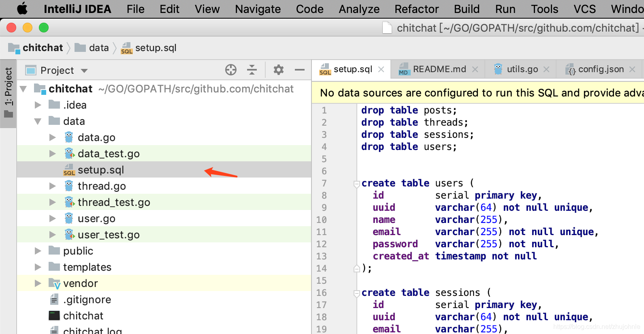Screen dimensions: 644x334
Task: Expand the public folder
Action: click(38, 251)
